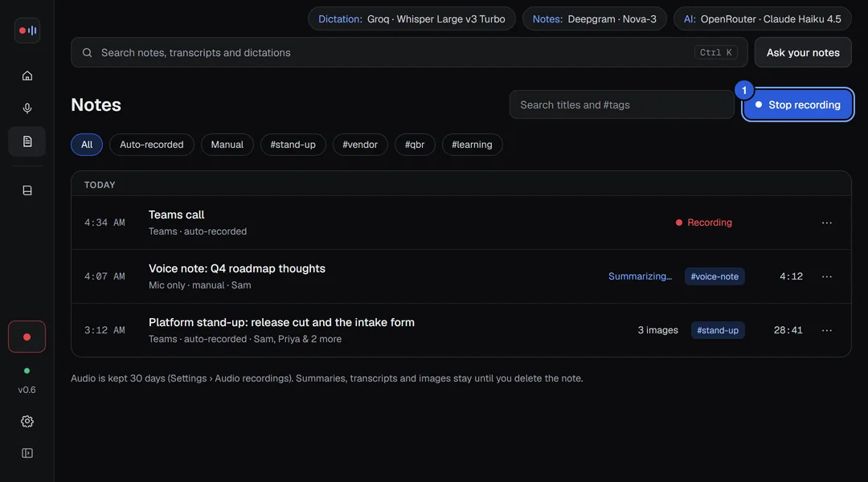868x482 pixels.
Task: Click the Stop recording button
Action: (x=798, y=104)
